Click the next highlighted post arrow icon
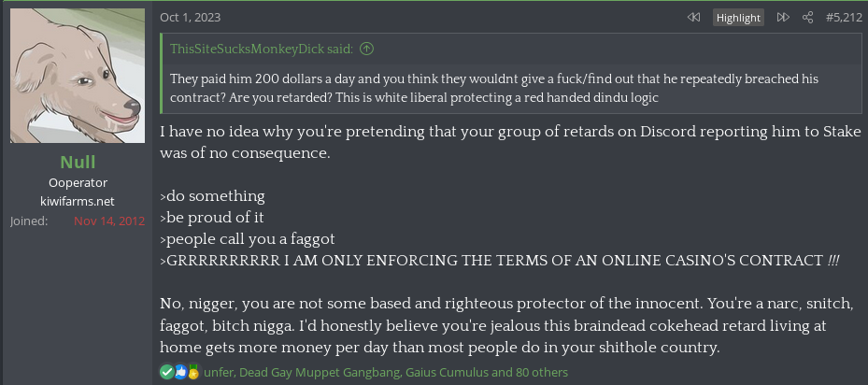 pos(783,18)
